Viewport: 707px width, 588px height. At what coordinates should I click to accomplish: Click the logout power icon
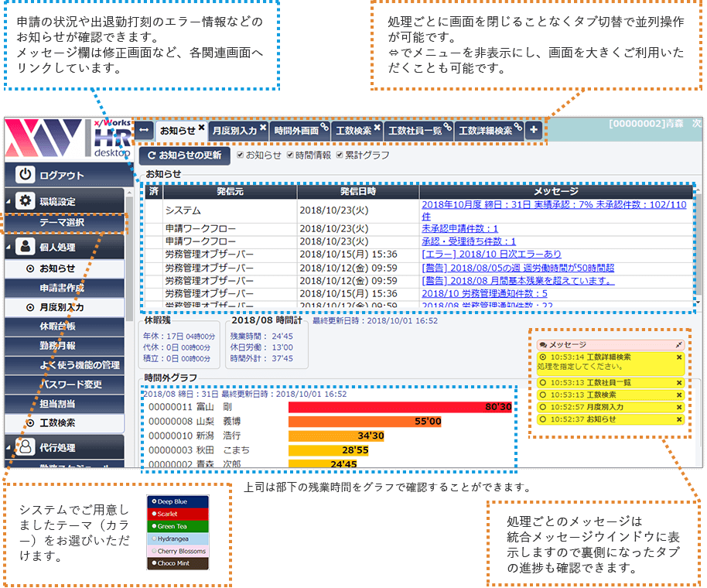26,176
